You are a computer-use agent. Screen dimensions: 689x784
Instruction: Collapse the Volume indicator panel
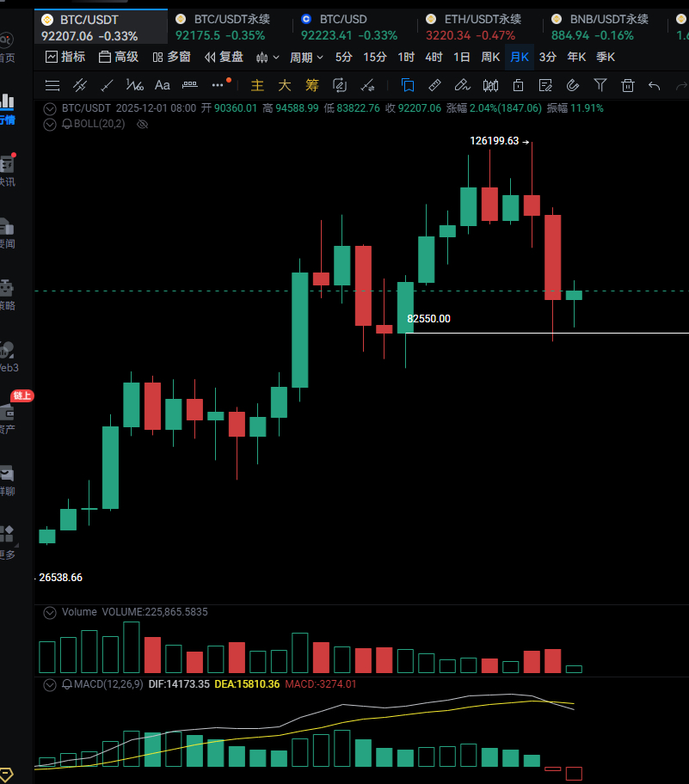[49, 612]
